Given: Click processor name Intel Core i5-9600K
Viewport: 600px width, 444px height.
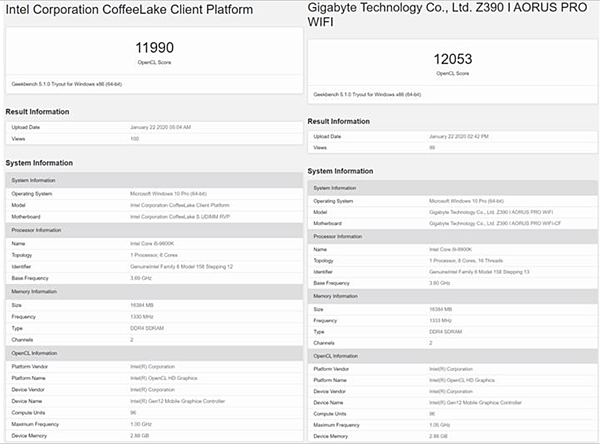Looking at the screenshot, I should [x=152, y=244].
